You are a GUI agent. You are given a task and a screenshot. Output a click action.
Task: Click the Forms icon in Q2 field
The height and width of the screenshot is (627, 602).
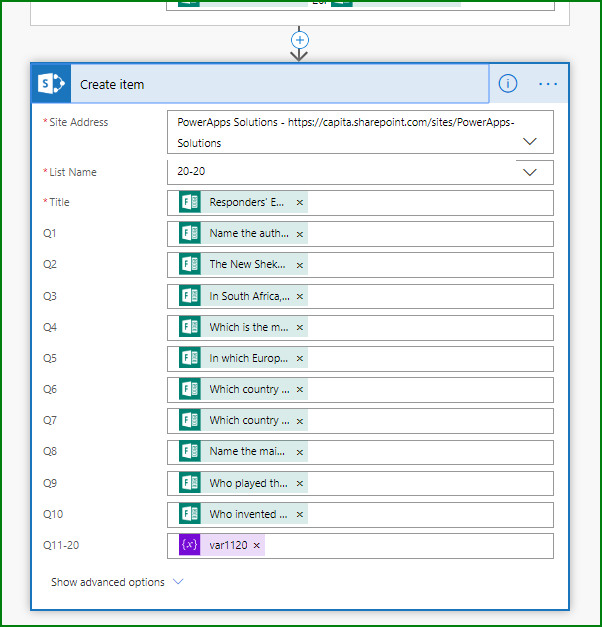[x=190, y=264]
